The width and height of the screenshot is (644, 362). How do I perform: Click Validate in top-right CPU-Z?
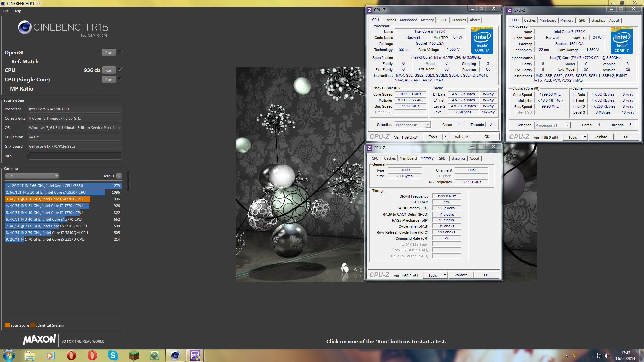point(601,137)
